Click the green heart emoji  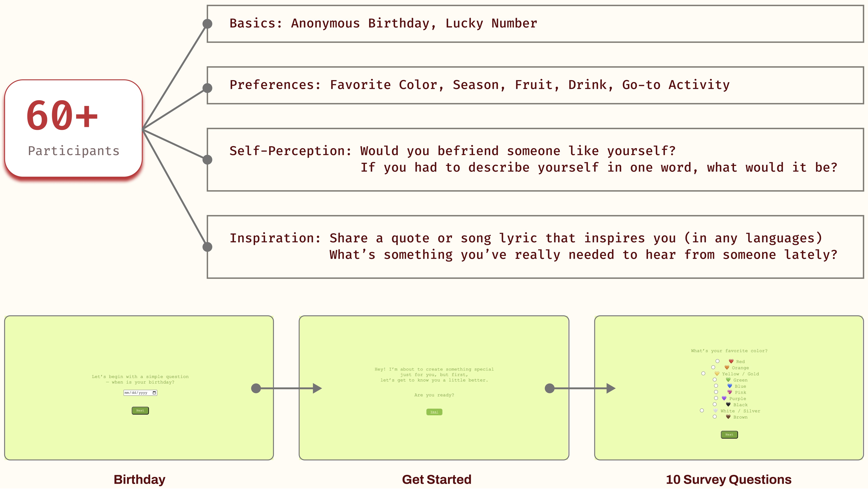(728, 379)
